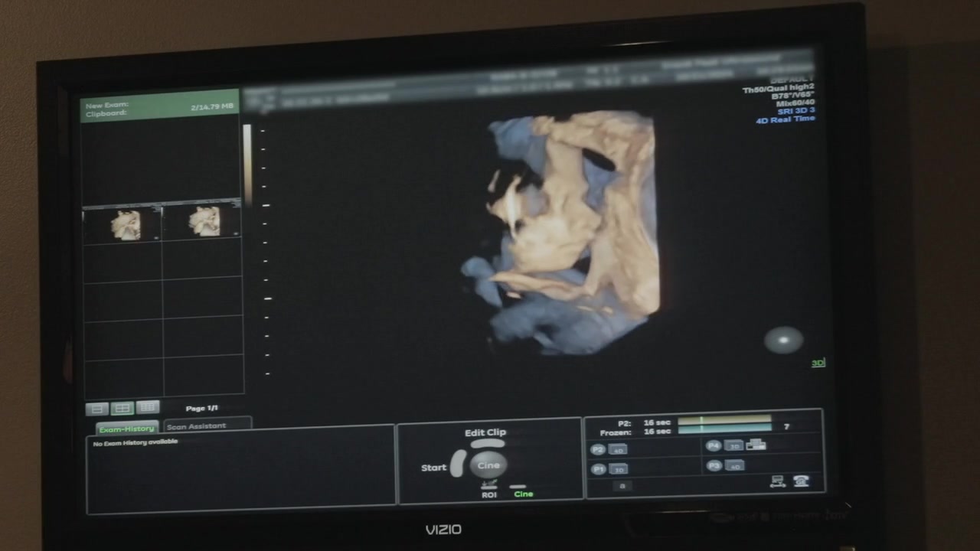This screenshot has height=551, width=980.
Task: Select the P2 4D button
Action: 617,450
